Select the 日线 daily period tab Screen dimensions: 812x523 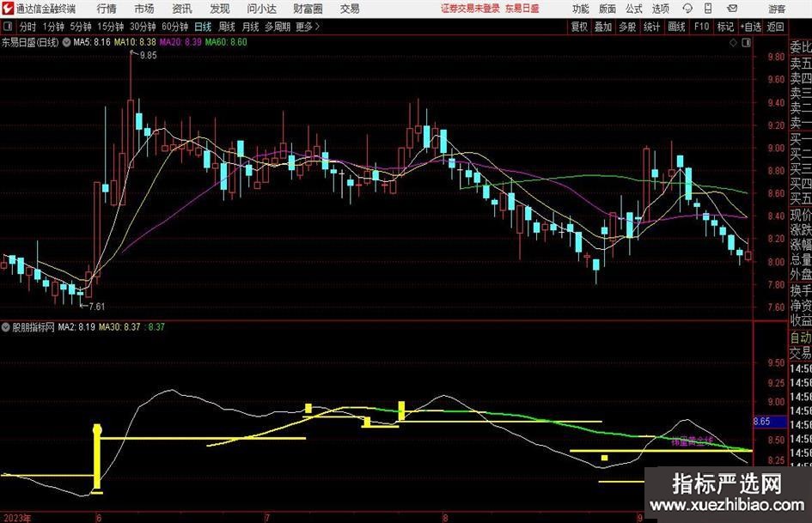point(203,27)
